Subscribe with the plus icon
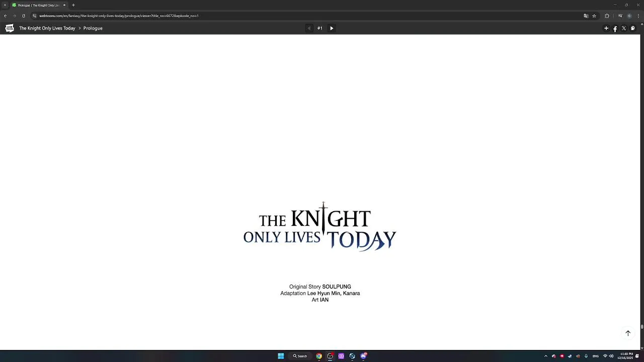The image size is (644, 362). 606,28
